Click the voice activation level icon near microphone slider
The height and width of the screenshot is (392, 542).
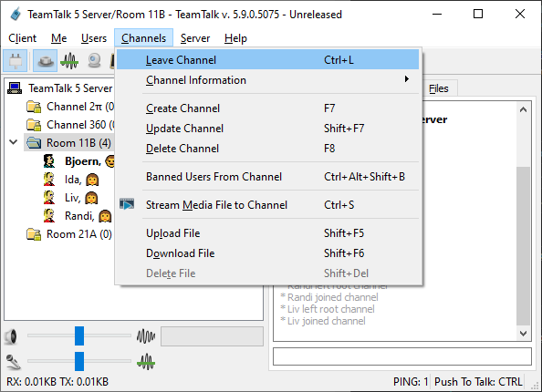point(146,362)
